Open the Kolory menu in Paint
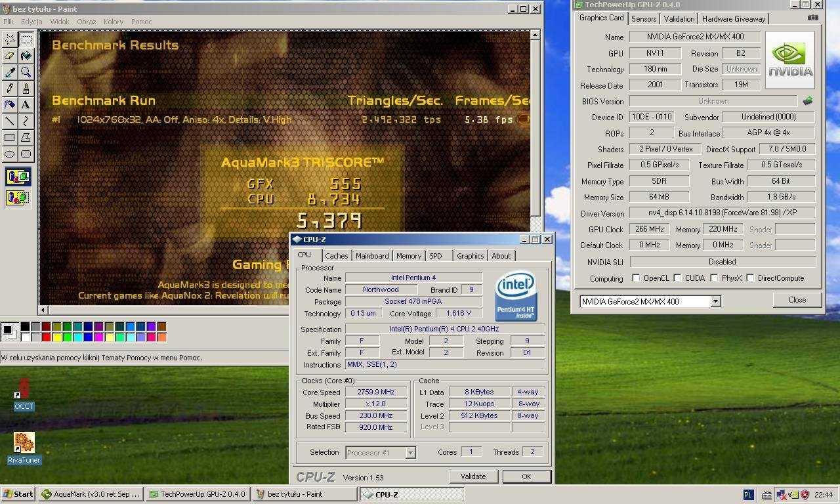This screenshot has width=840, height=504. 114,22
